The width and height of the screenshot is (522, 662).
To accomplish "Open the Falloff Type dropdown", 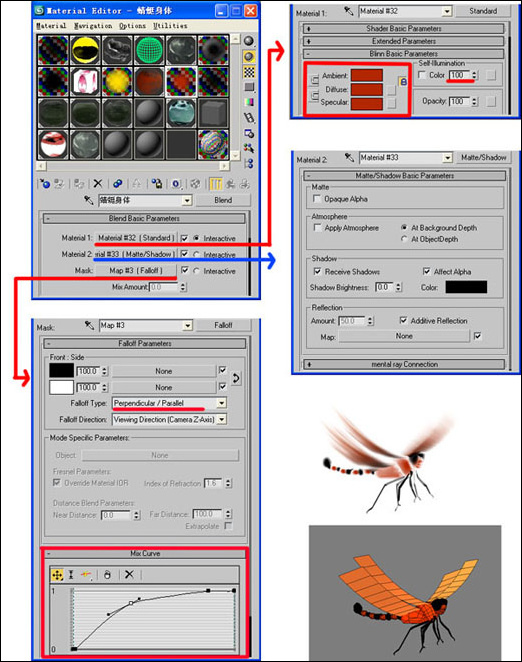I will coord(222,403).
